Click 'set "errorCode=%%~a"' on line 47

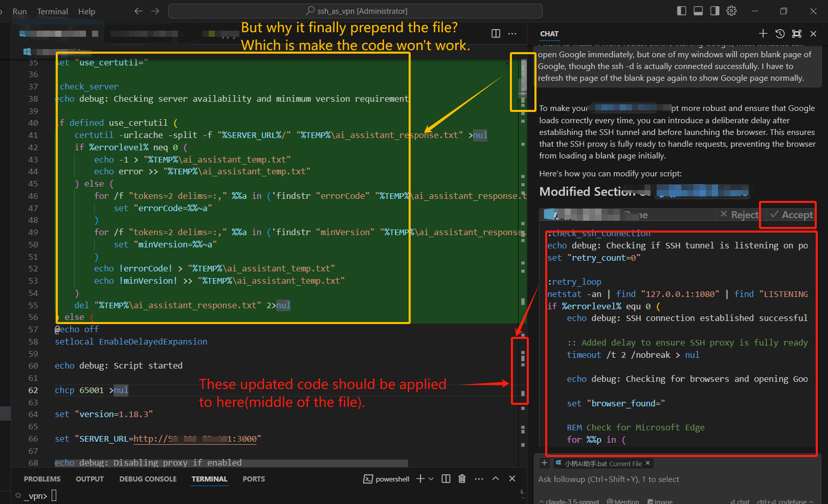coord(163,208)
